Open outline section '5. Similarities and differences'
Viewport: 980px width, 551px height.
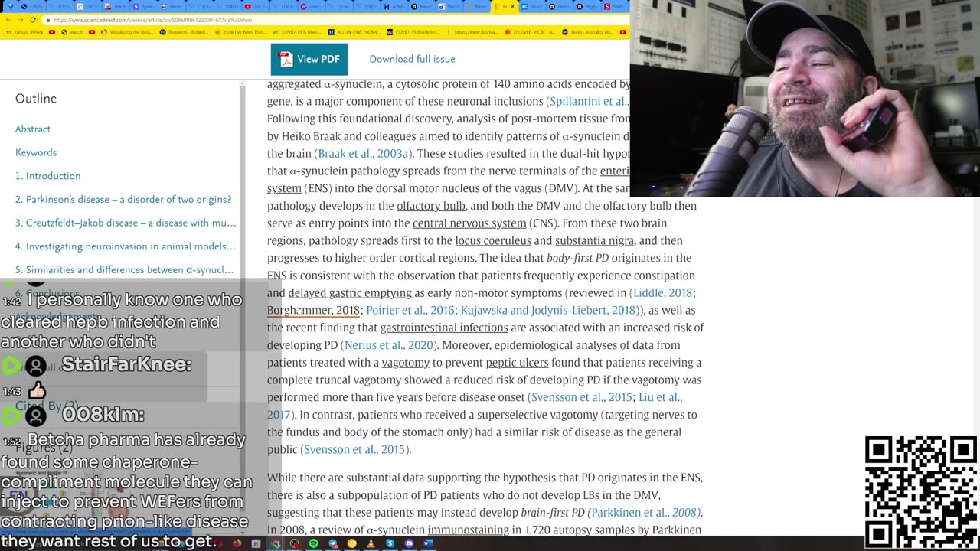coord(125,269)
